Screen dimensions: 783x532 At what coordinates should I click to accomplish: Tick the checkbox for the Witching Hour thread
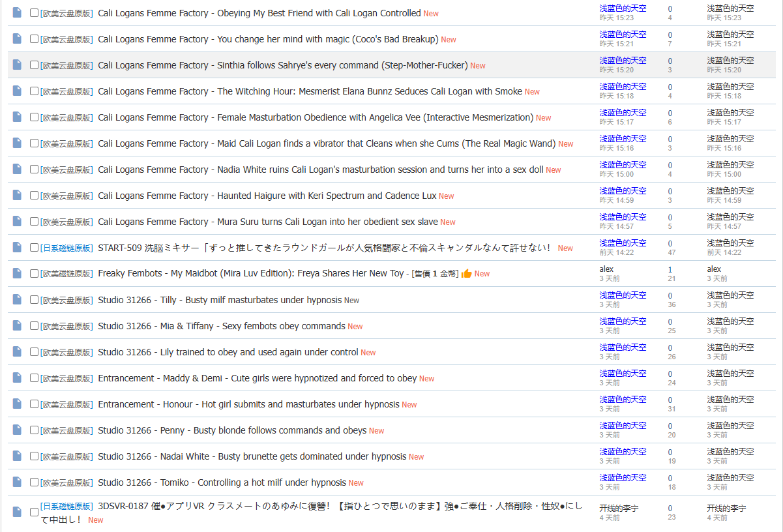(35, 91)
